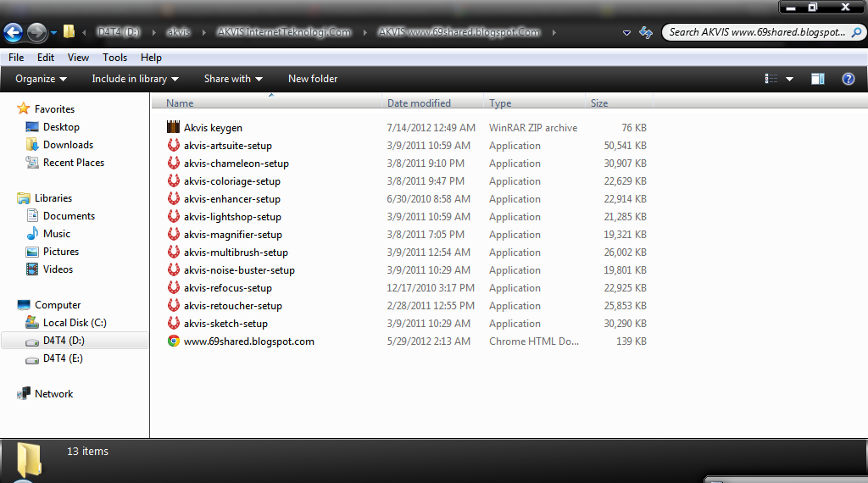The height and width of the screenshot is (483, 868).
Task: Open the View menu
Action: click(x=78, y=58)
